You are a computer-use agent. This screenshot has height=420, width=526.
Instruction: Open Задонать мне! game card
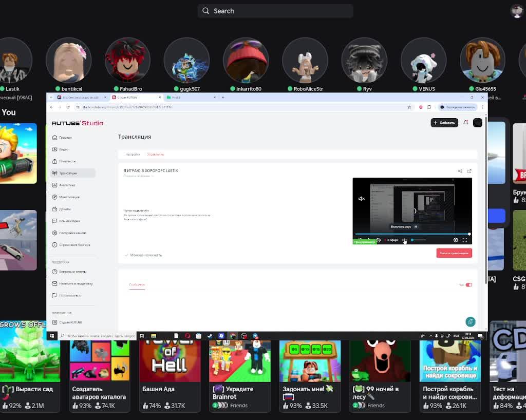point(310,375)
